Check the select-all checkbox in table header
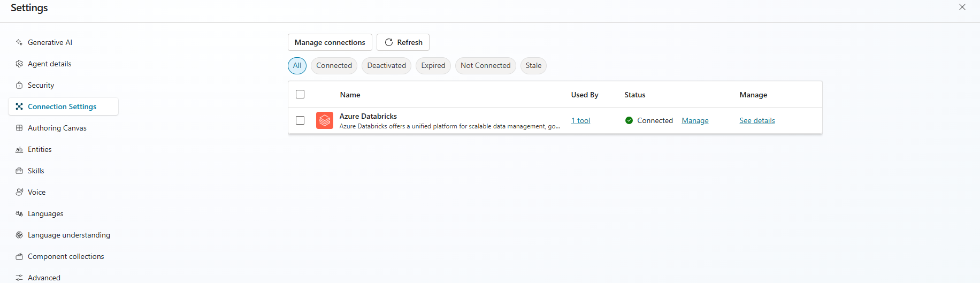The width and height of the screenshot is (980, 283). click(300, 94)
